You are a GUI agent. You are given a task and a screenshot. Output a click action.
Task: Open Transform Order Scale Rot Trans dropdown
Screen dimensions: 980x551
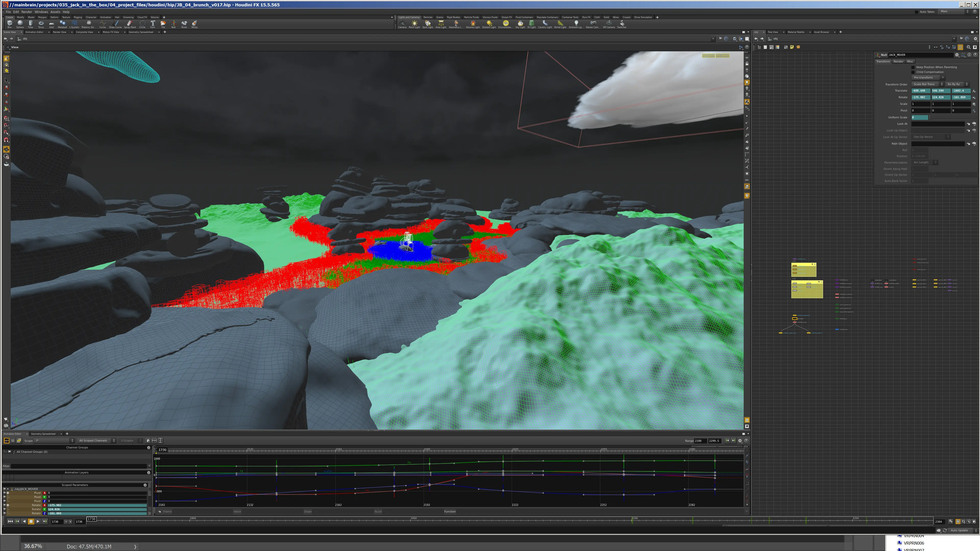click(927, 84)
